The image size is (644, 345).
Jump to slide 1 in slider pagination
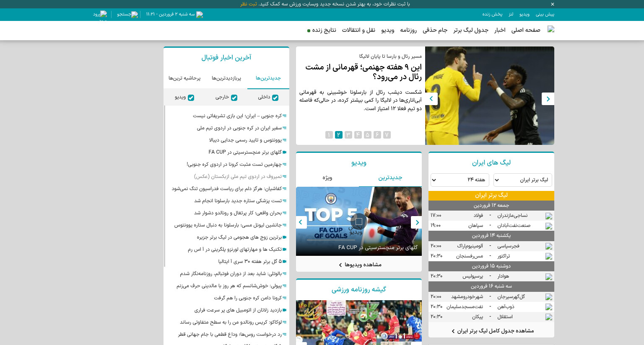click(329, 135)
